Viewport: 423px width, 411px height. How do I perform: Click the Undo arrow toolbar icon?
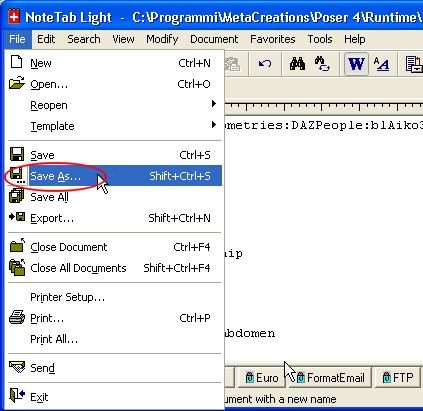(265, 63)
